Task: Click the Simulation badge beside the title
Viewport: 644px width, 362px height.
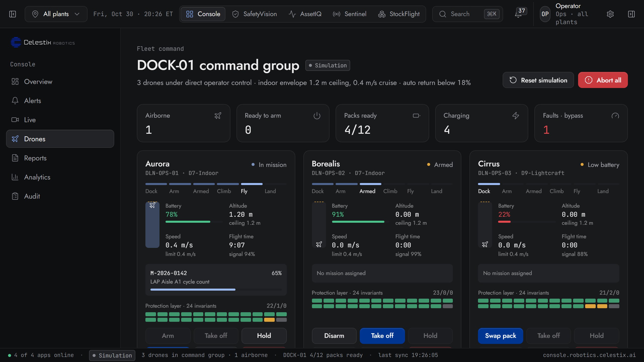Action: click(328, 65)
